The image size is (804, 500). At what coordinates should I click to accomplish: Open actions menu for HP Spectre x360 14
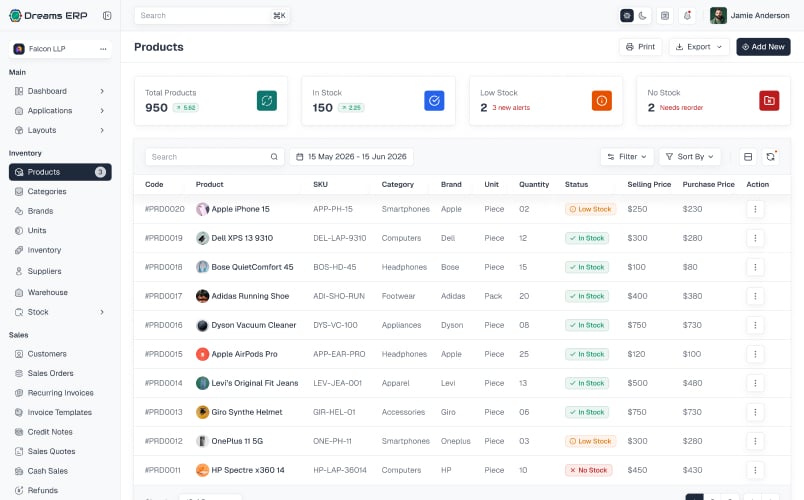[755, 470]
